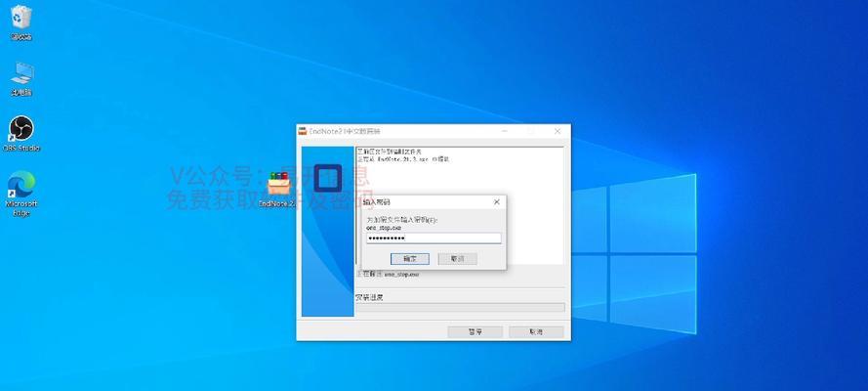Image resolution: width=868 pixels, height=391 pixels.
Task: Confirm password with the 确定 button
Action: (410, 259)
